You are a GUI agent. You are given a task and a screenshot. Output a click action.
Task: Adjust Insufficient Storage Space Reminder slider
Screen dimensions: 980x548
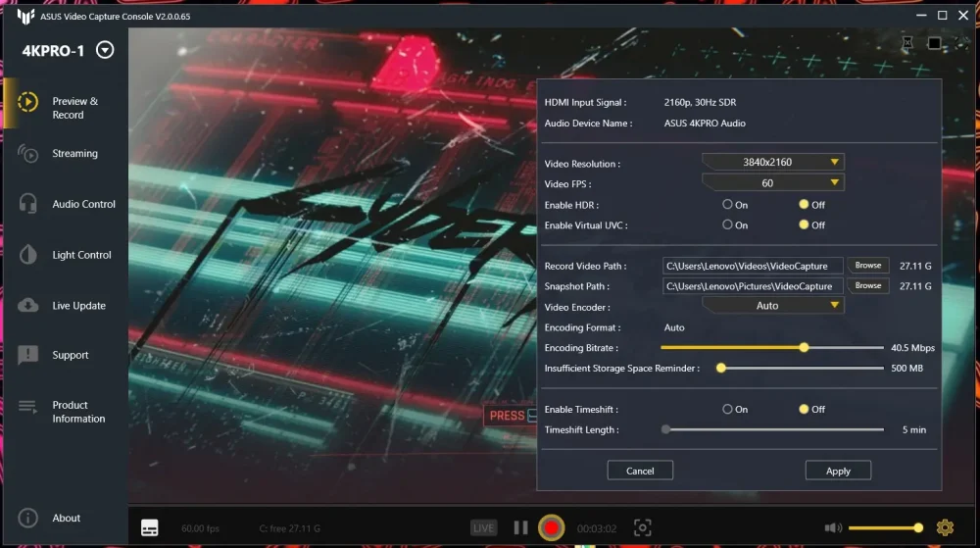pos(721,368)
